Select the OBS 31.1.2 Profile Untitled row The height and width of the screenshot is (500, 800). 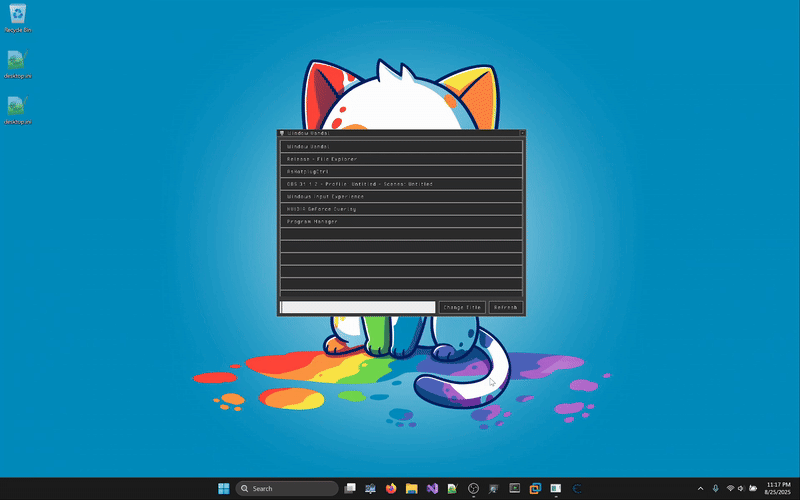pos(401,184)
